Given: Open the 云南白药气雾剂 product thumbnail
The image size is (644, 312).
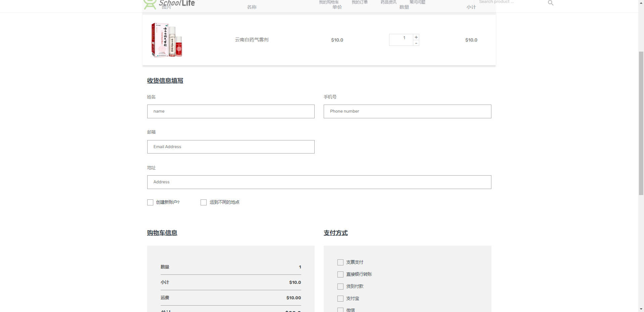Looking at the screenshot, I should pos(167,40).
